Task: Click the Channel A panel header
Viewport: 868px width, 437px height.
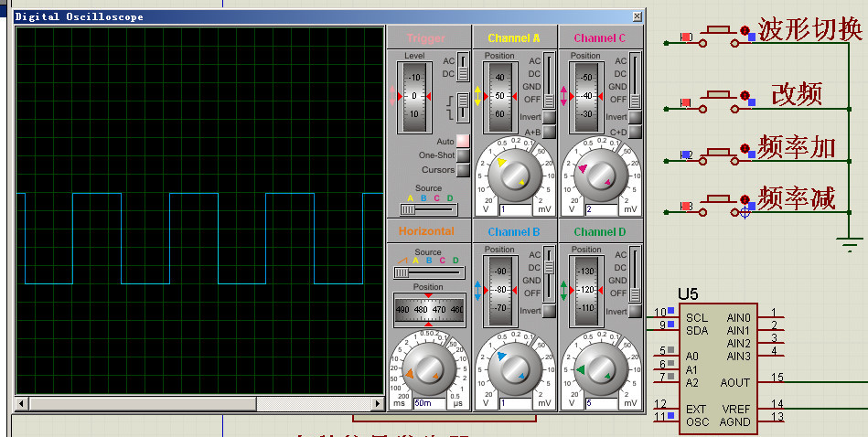Action: click(514, 37)
